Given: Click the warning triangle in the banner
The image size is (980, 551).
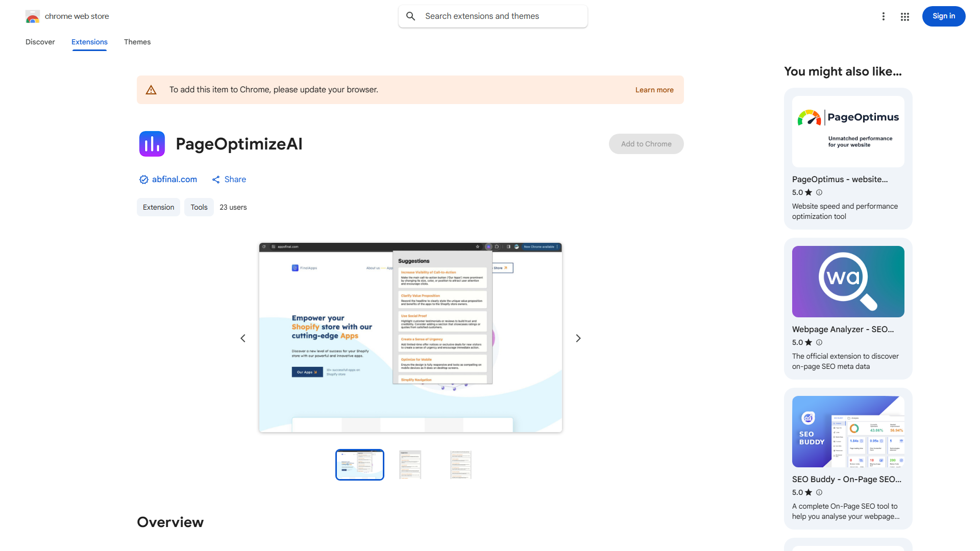Looking at the screenshot, I should [151, 89].
